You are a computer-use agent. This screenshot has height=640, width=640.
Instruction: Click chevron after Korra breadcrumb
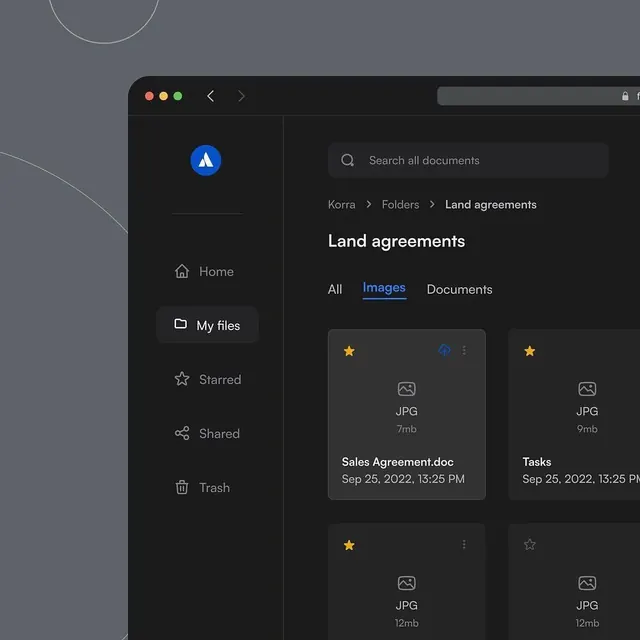(x=369, y=204)
